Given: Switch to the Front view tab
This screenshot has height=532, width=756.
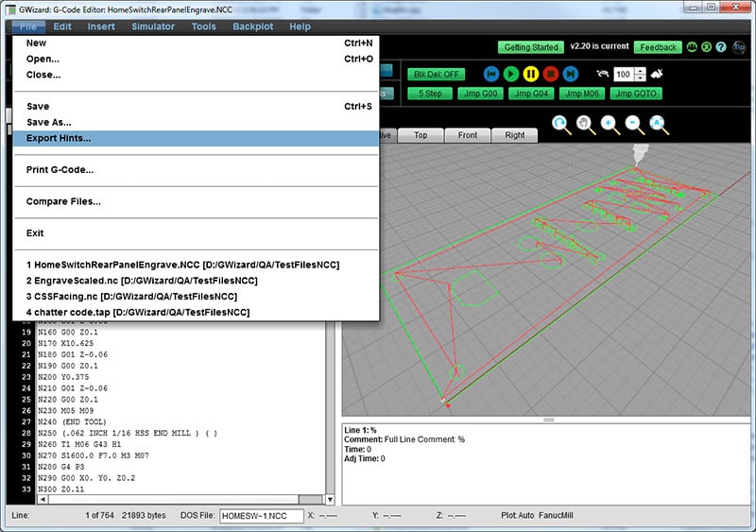Looking at the screenshot, I should [467, 135].
